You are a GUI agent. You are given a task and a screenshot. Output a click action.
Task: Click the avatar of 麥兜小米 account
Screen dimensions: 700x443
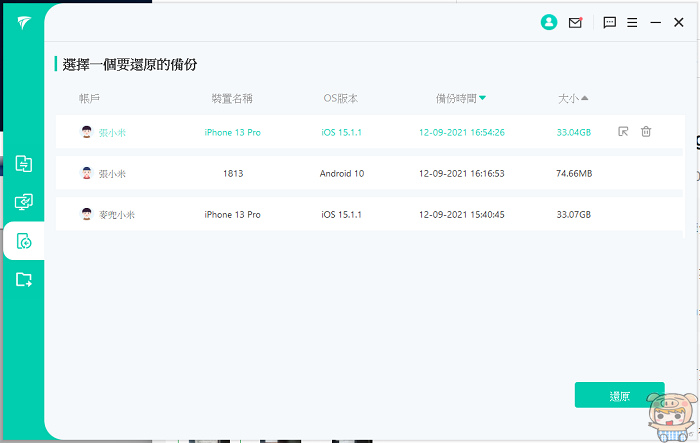click(x=87, y=214)
